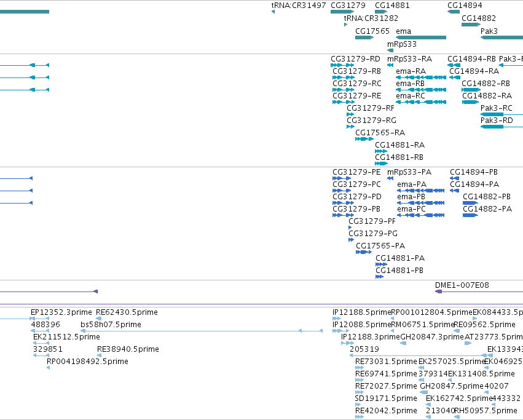Select protein CG31279-PB
The image size is (523, 420).
(356, 209)
